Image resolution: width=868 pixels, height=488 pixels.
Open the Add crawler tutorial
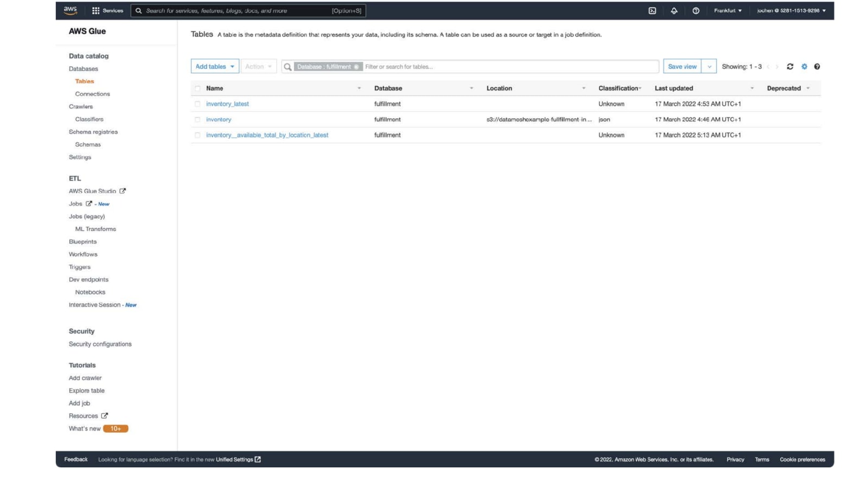click(85, 378)
